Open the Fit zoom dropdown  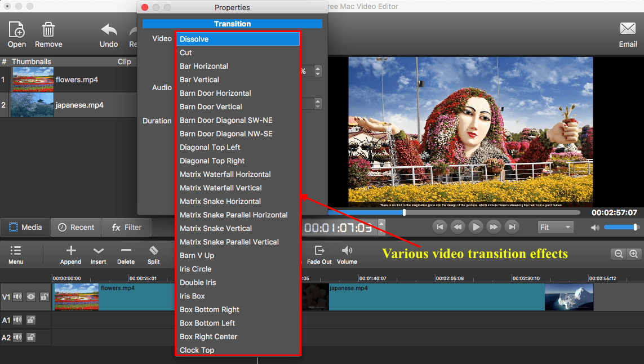(x=556, y=227)
